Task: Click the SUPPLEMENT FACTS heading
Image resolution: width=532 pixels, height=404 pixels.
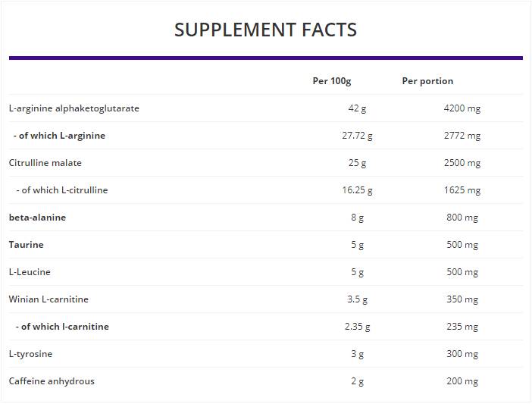Action: point(265,30)
